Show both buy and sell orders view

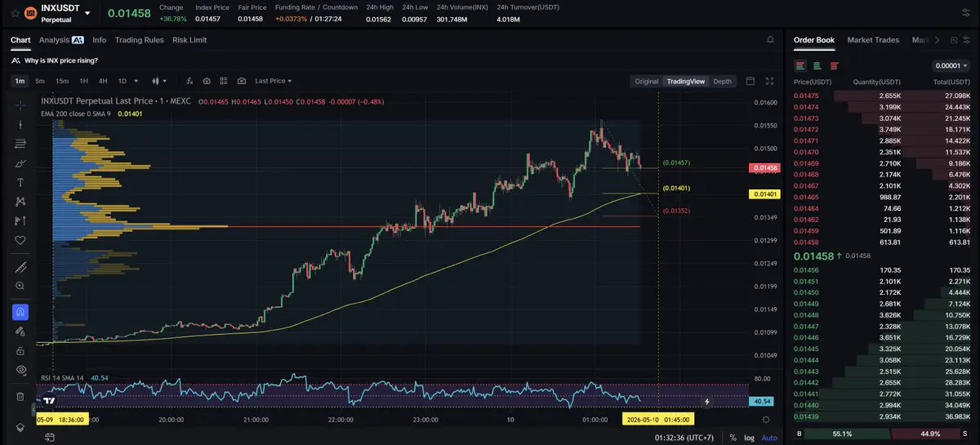[800, 65]
